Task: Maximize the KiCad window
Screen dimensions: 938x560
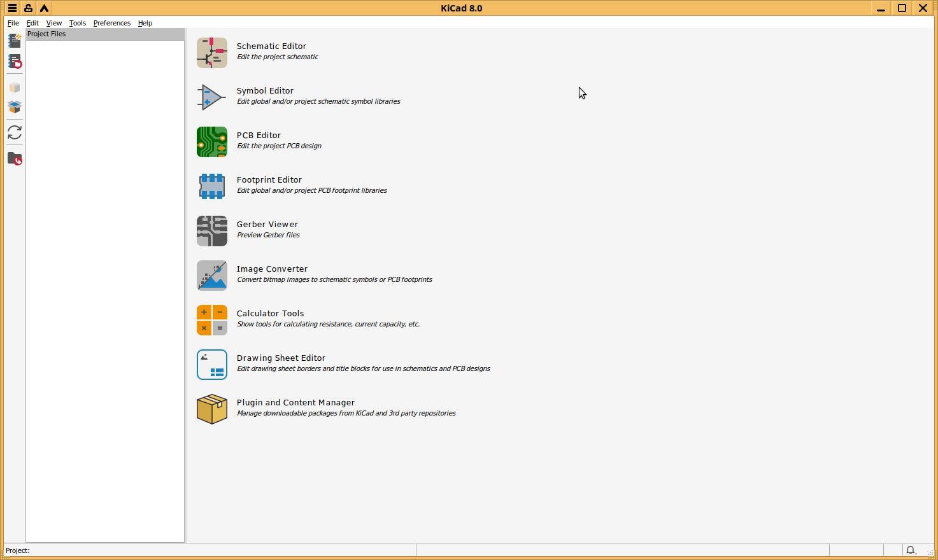Action: coord(902,8)
